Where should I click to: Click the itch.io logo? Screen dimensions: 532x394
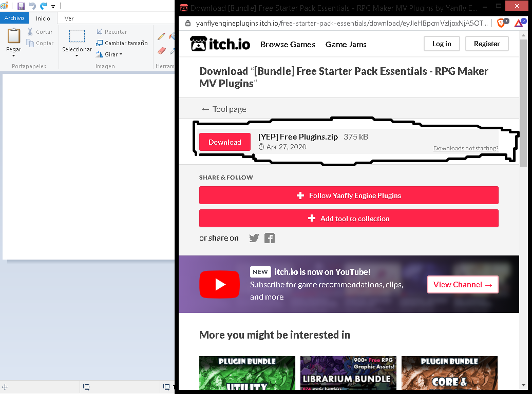tap(220, 44)
